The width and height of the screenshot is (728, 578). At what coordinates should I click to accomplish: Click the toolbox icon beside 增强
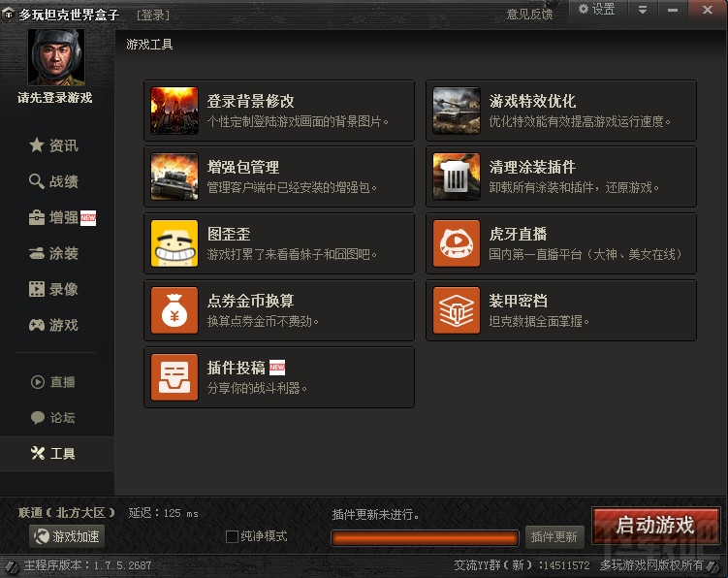point(37,217)
